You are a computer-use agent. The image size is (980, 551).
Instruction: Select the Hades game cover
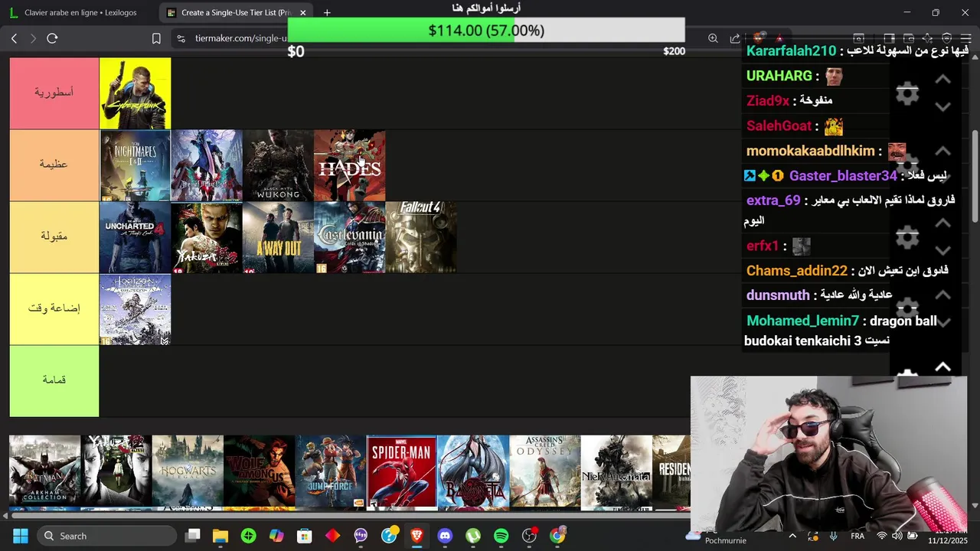point(349,165)
